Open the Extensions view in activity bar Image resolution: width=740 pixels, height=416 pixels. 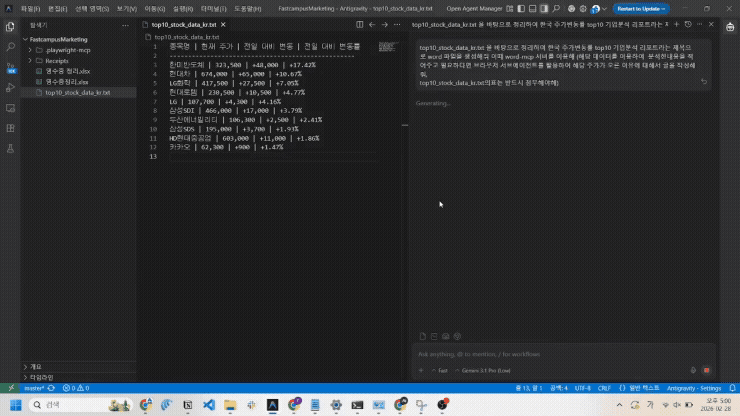pyautogui.click(x=10, y=128)
